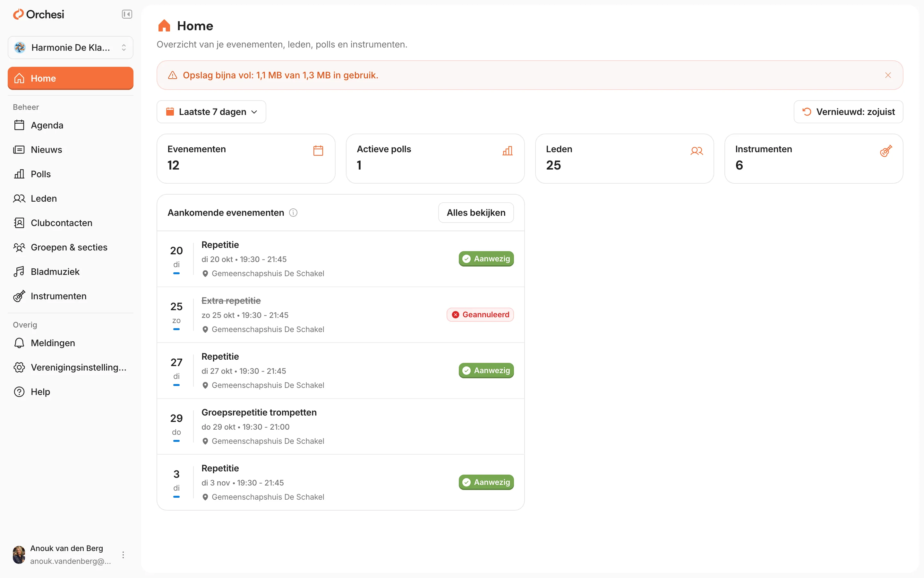The image size is (924, 578).
Task: Open the Instrumenten sidebar item
Action: coord(71,296)
